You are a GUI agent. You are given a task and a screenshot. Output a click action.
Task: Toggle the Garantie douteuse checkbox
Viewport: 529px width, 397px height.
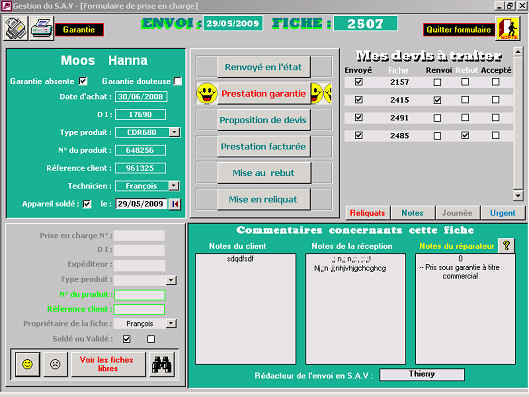(x=178, y=81)
